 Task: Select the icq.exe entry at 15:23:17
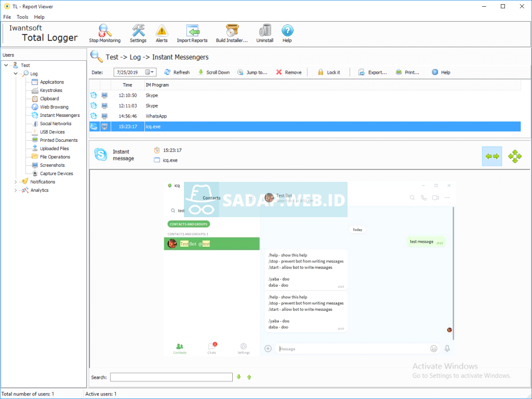click(304, 127)
